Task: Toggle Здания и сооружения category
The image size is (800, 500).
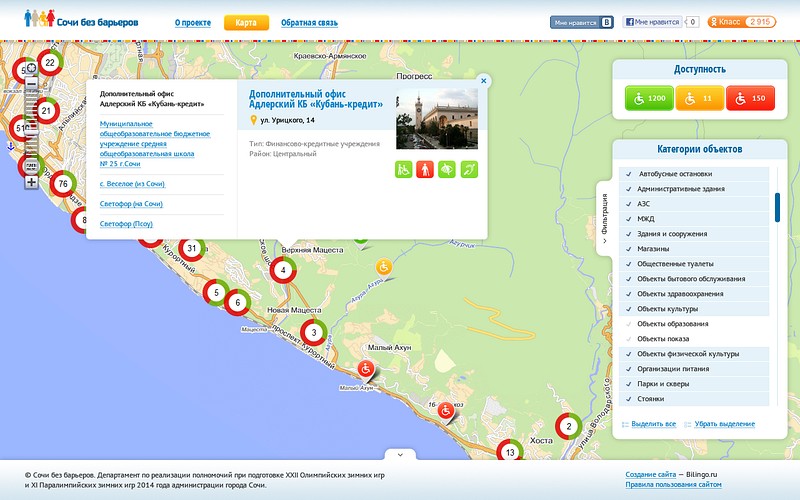Action: coord(694,234)
